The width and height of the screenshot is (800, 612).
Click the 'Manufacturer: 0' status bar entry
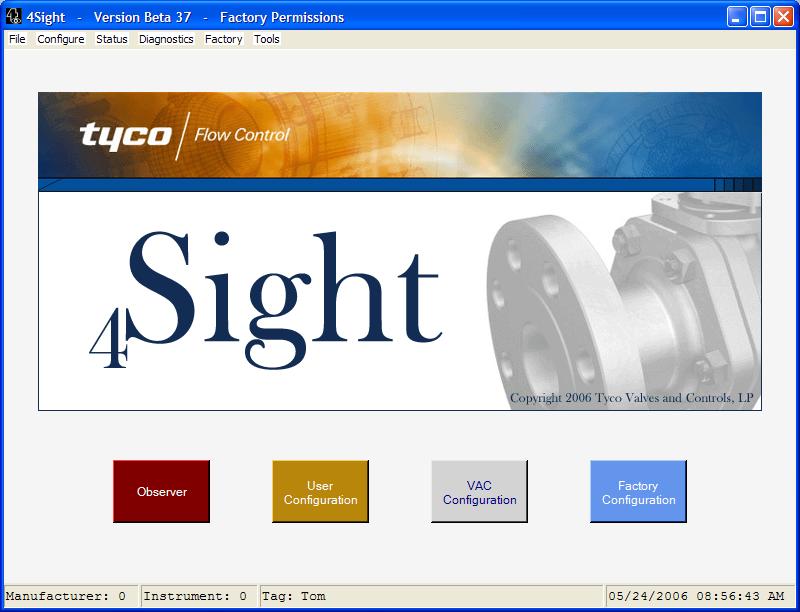(70, 596)
